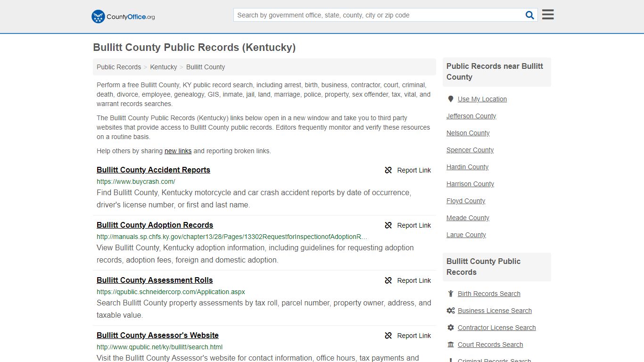644x362 pixels.
Task: Open Jefferson County records
Action: coord(471,116)
